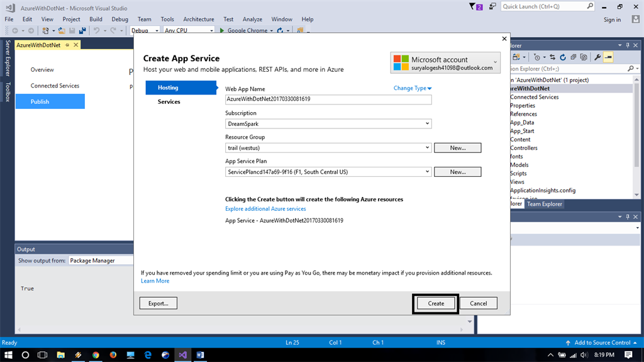Open the Debug configuration dropdown

pos(145,30)
